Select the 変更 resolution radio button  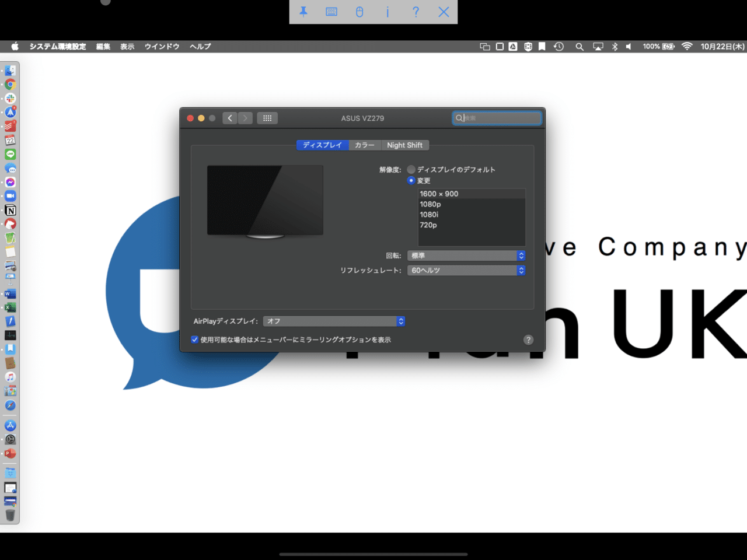click(x=411, y=181)
